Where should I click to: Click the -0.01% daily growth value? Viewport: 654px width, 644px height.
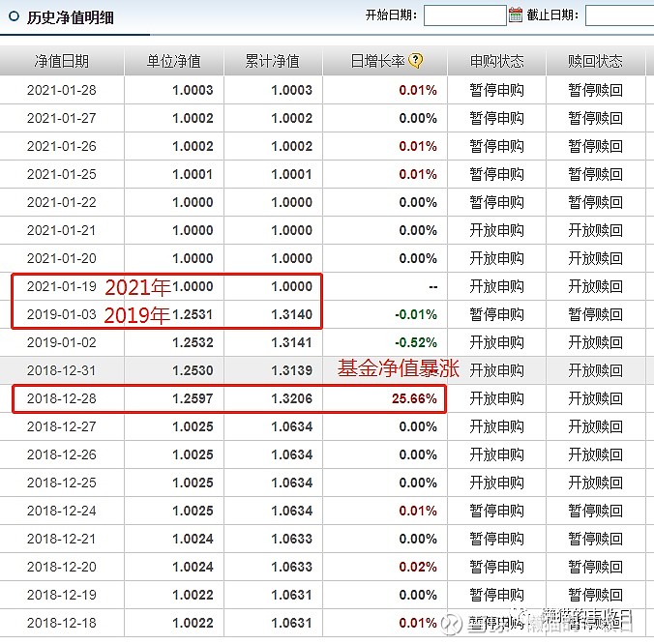[416, 314]
